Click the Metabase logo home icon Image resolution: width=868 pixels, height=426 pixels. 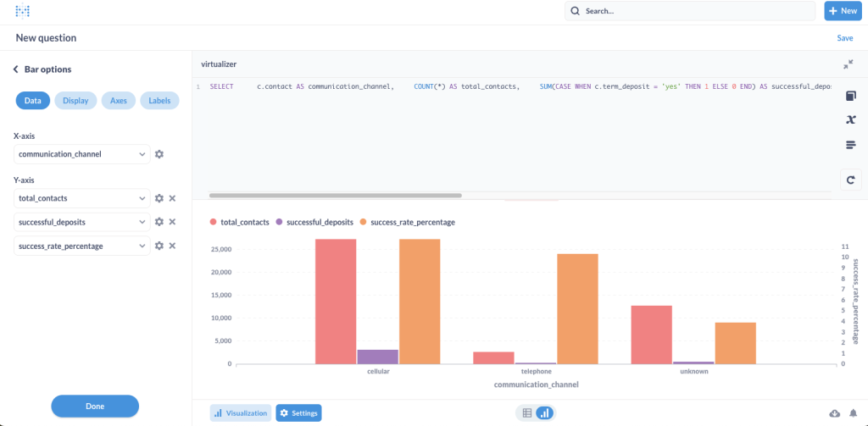pos(23,11)
